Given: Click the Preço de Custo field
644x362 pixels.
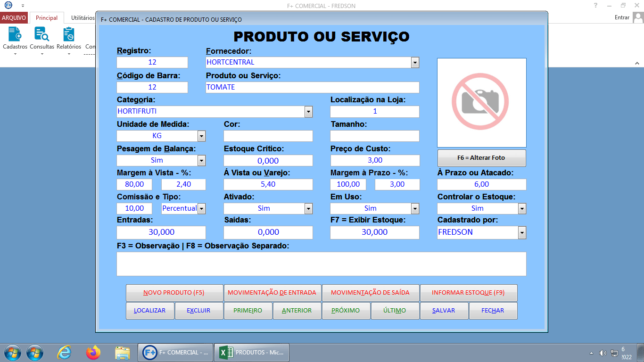Looking at the screenshot, I should click(375, 160).
